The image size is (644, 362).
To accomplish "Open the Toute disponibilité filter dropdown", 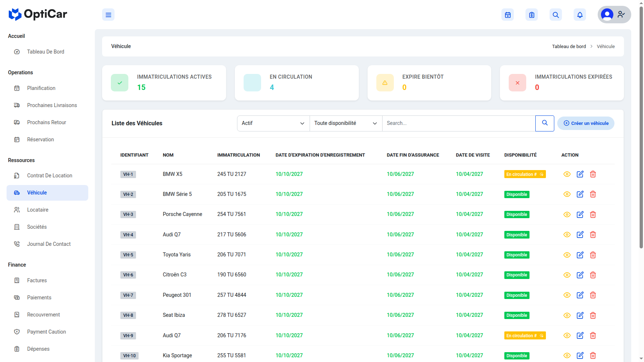I will pos(346,123).
